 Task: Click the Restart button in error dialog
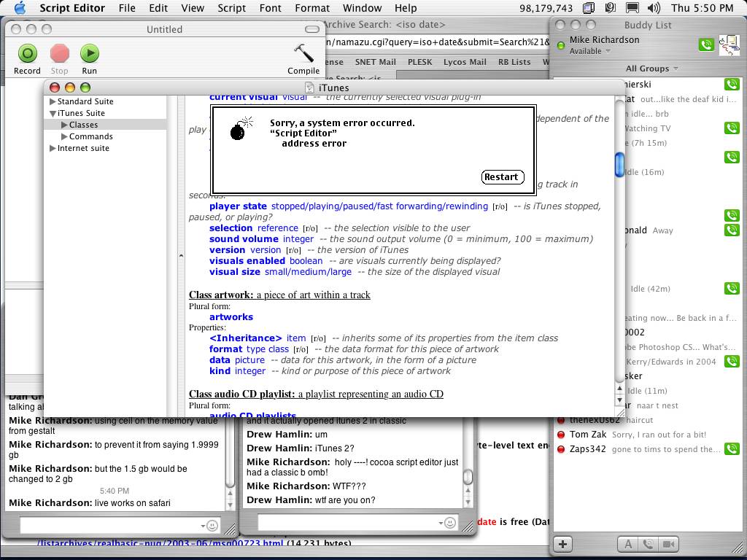click(503, 176)
